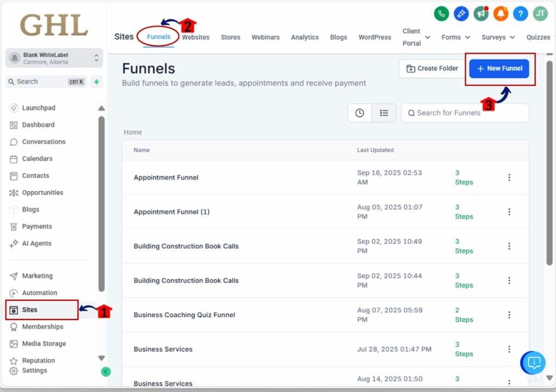Open the megaphone announcements icon

pos(481,14)
